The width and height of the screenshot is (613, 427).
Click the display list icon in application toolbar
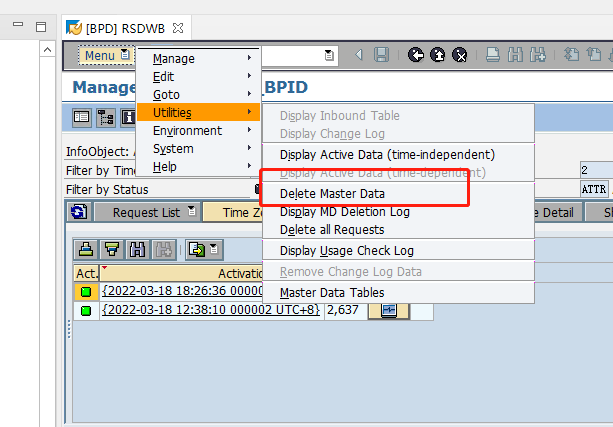(82, 117)
